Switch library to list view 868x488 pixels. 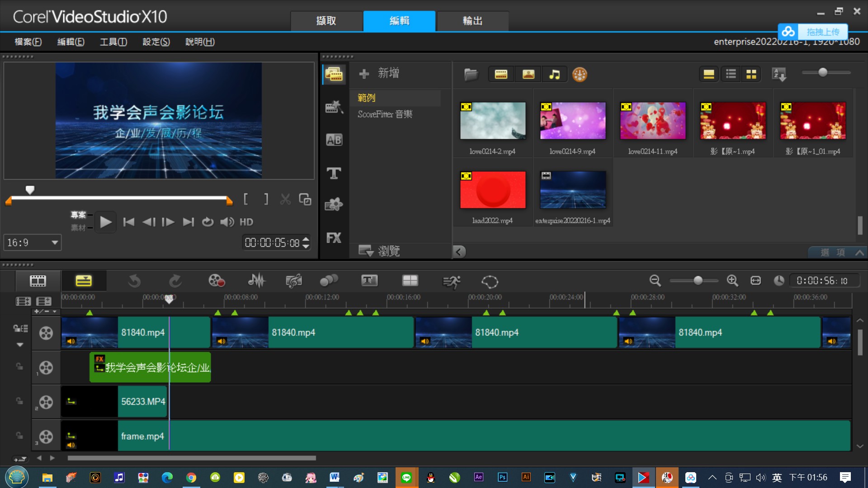tap(731, 74)
